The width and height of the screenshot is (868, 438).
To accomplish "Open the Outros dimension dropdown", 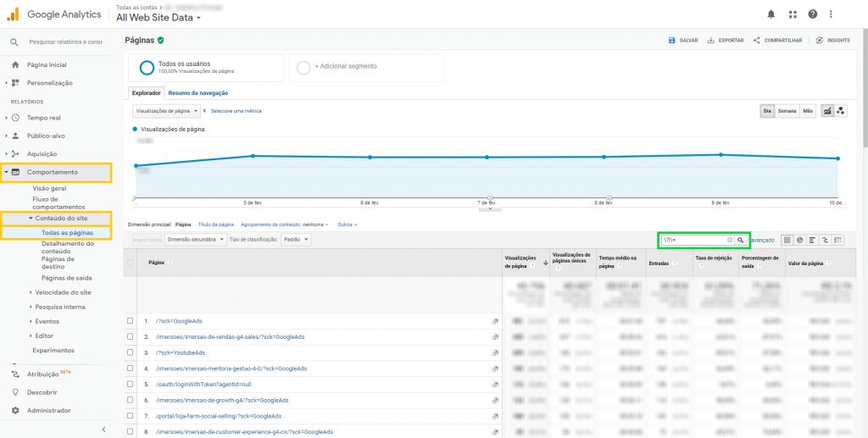I will point(348,225).
